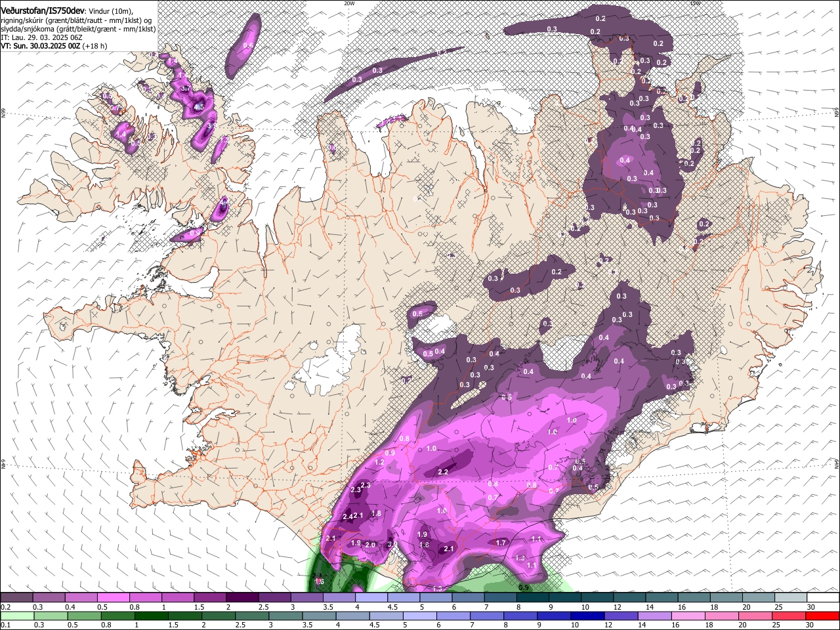The width and height of the screenshot is (840, 630).
Task: Click the 'VT: Sun. 30.03.2025 00Z' line
Action: click(39, 46)
